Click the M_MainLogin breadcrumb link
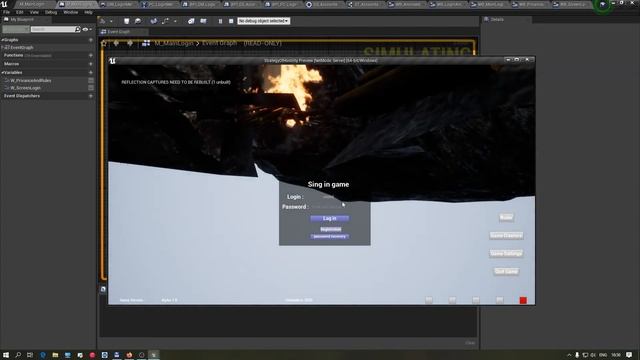The height and width of the screenshot is (360, 640). [173, 43]
